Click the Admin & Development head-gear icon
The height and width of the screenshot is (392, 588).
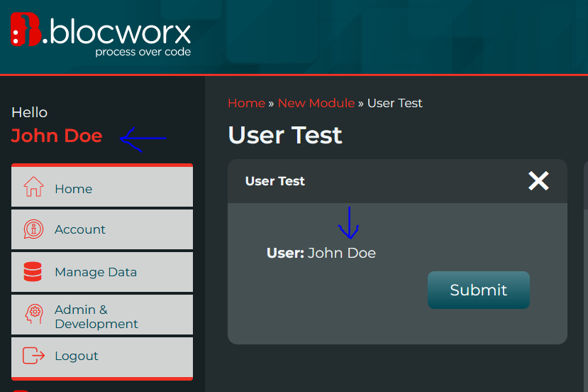click(x=34, y=314)
